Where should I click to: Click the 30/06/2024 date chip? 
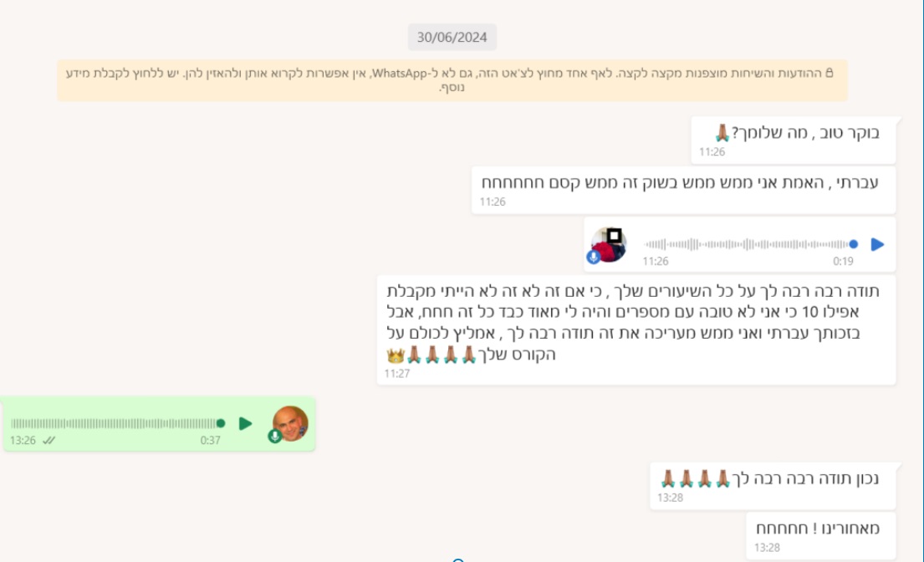click(x=452, y=37)
